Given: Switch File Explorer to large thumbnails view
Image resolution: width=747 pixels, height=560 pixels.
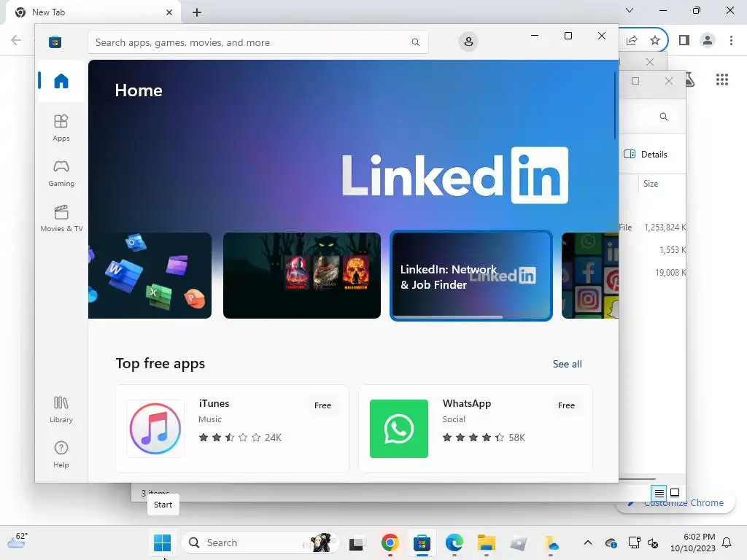Looking at the screenshot, I should coord(675,493).
